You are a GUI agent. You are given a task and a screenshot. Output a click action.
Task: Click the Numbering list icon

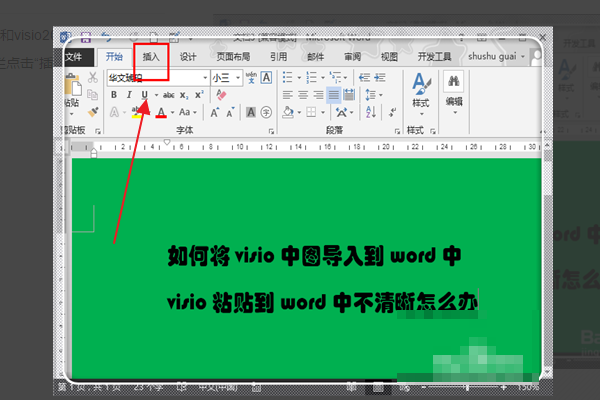(x=311, y=77)
